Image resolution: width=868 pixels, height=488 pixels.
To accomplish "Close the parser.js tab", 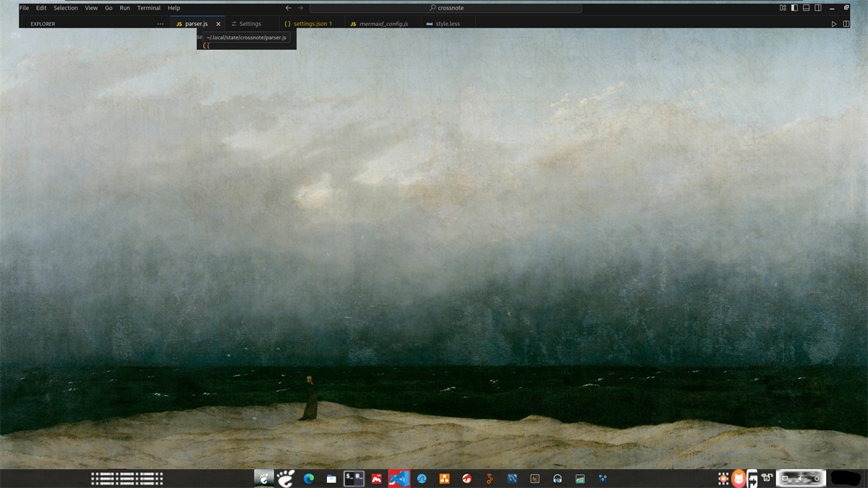I will click(218, 24).
